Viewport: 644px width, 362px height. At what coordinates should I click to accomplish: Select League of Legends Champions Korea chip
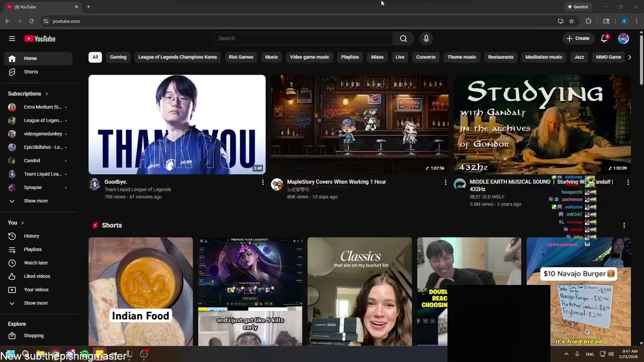point(178,57)
